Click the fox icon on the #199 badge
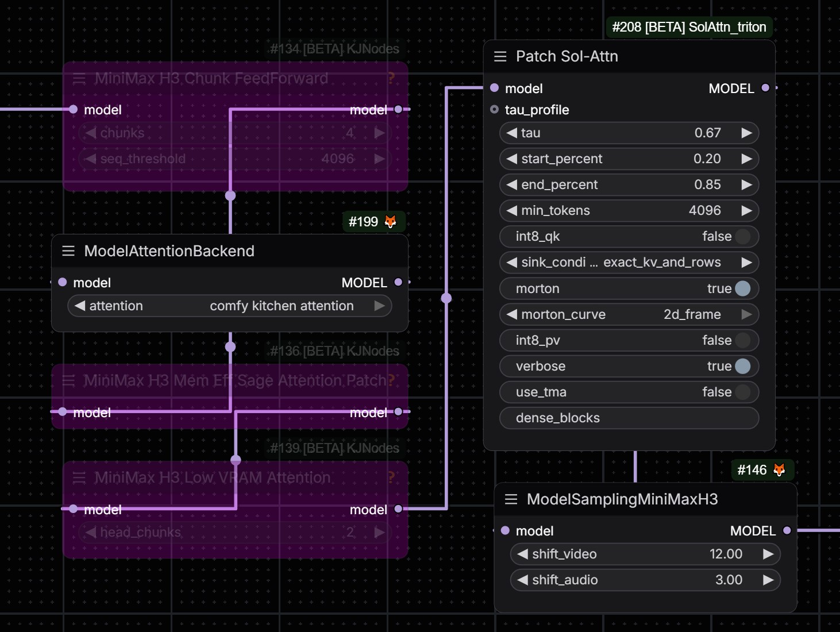Image resolution: width=840 pixels, height=632 pixels. [x=391, y=222]
